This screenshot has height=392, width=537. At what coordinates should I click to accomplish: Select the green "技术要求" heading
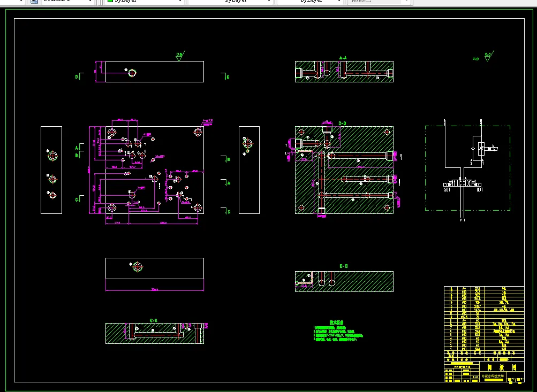[x=336, y=322]
